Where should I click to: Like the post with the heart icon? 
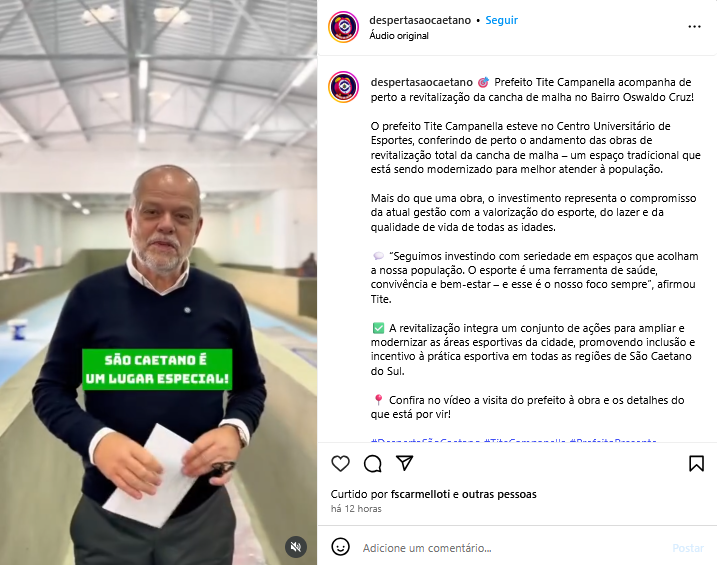[x=340, y=464]
